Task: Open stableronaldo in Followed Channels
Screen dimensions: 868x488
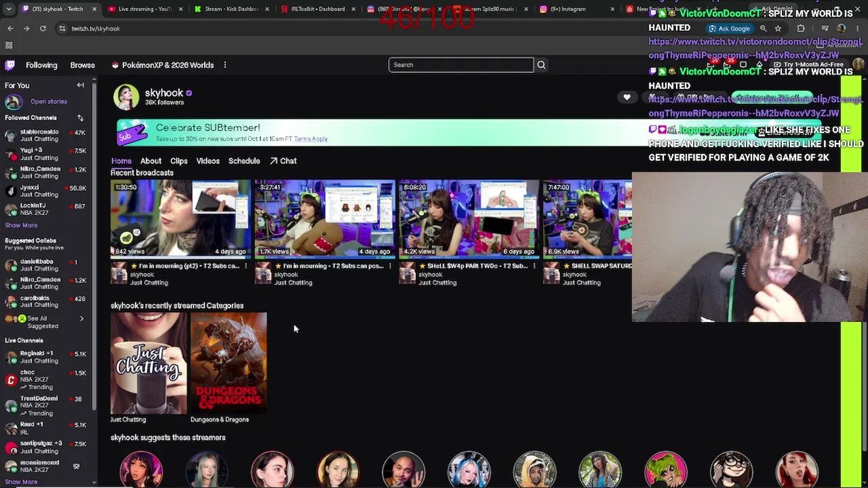Action: pyautogui.click(x=45, y=136)
